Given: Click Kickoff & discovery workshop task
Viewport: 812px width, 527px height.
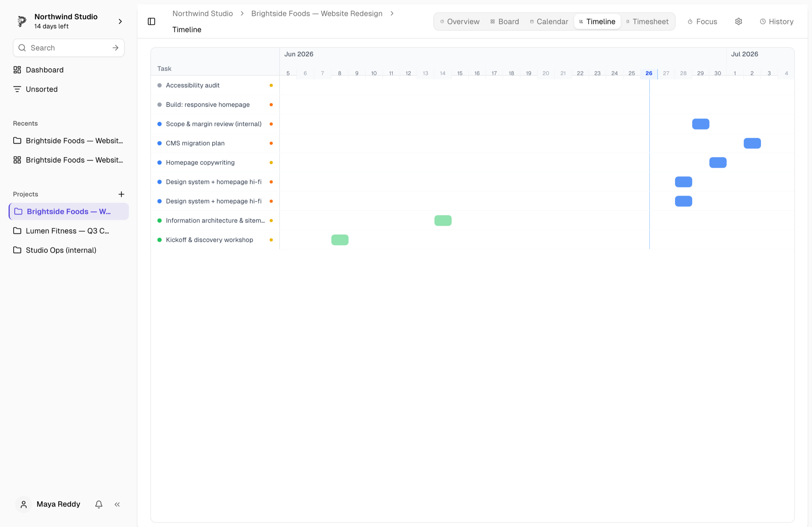Looking at the screenshot, I should tap(215, 240).
